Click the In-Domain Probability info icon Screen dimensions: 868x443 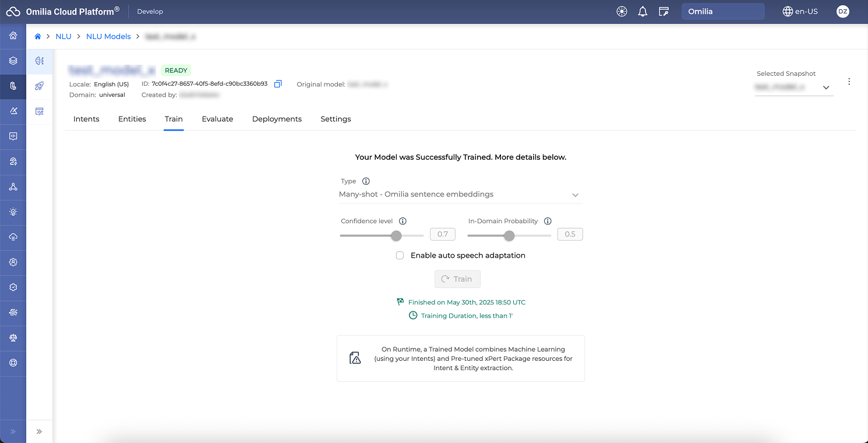coord(548,221)
